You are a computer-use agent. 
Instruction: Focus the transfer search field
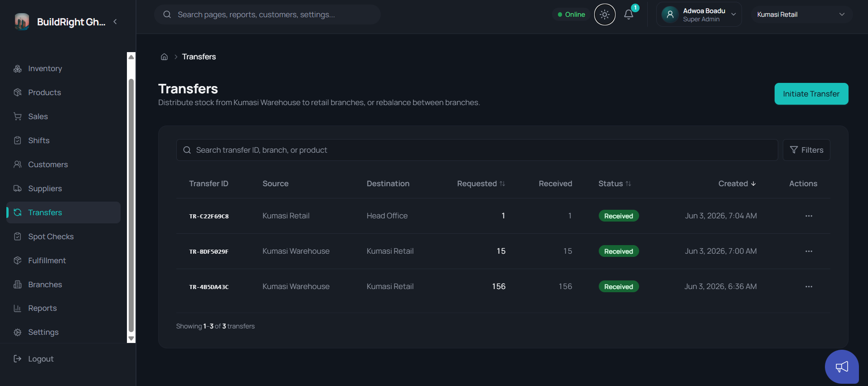pos(477,150)
